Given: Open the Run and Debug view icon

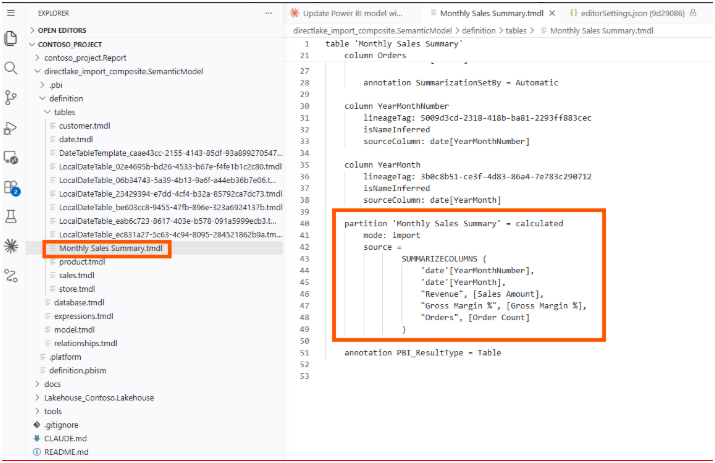Looking at the screenshot, I should [11, 128].
